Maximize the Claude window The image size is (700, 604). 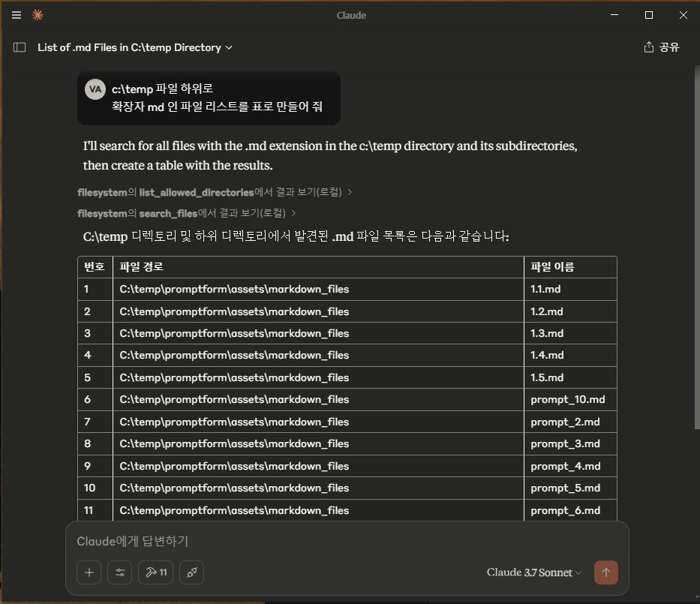(649, 15)
